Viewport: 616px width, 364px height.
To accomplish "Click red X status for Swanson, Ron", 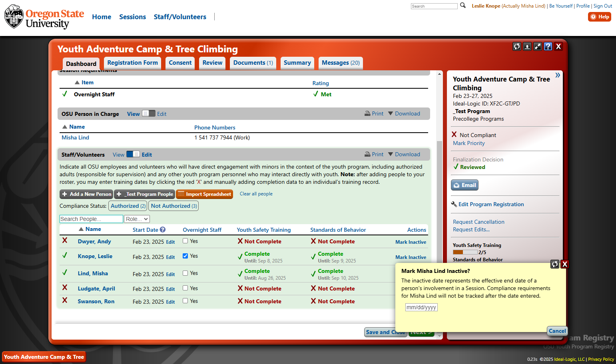I will (65, 300).
